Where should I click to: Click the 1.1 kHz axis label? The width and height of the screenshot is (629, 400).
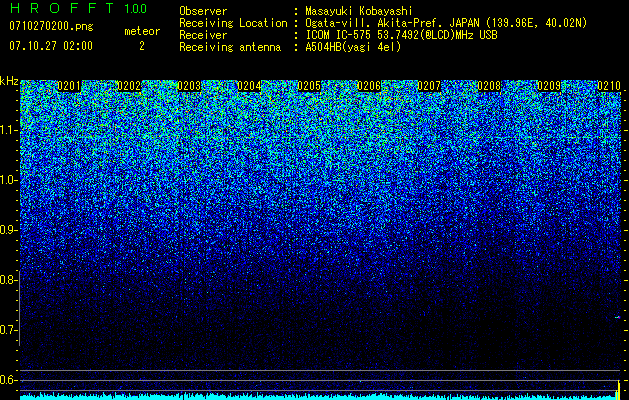[7, 130]
